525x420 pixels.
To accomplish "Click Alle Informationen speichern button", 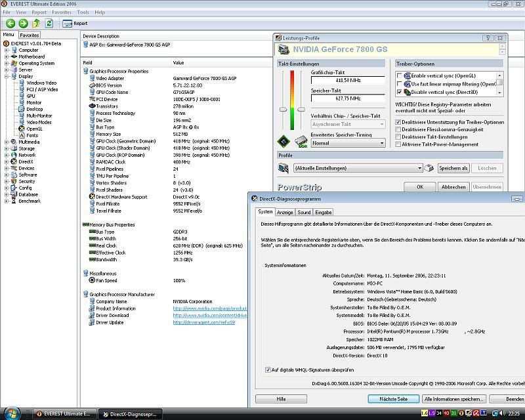I will (x=454, y=399).
